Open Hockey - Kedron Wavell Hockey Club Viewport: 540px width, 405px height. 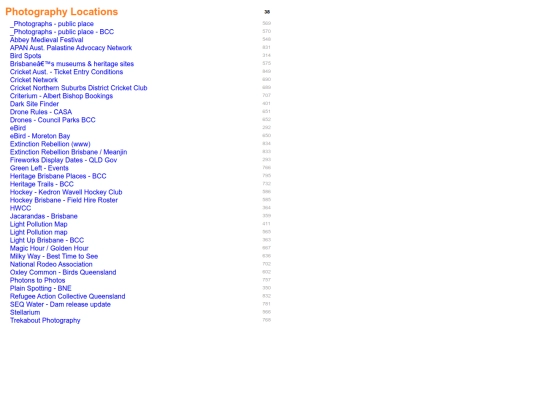(66, 192)
